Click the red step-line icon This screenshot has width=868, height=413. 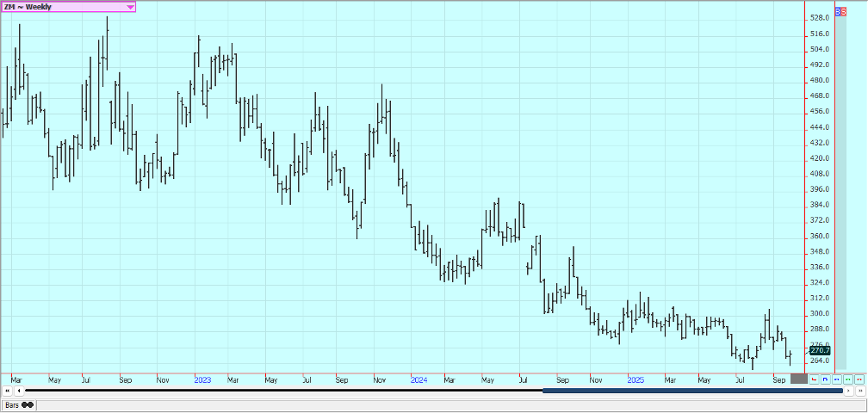coord(815,379)
